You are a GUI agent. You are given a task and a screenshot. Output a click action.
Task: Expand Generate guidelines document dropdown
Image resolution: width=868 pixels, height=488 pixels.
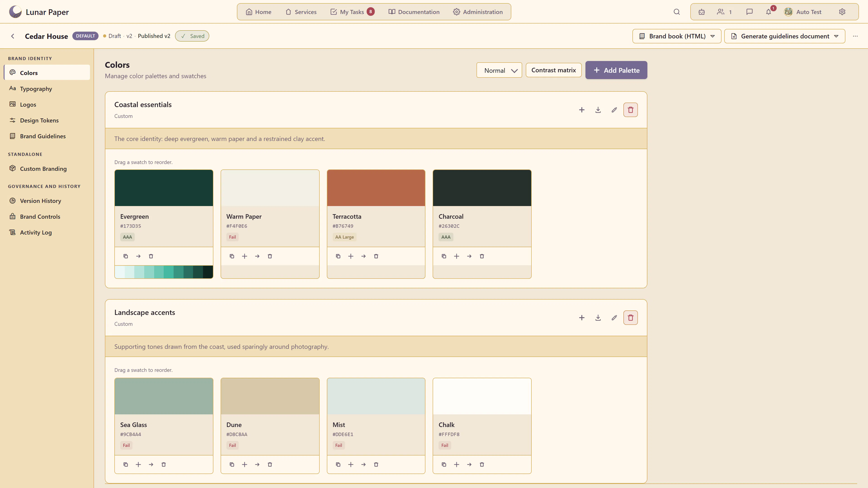point(784,36)
